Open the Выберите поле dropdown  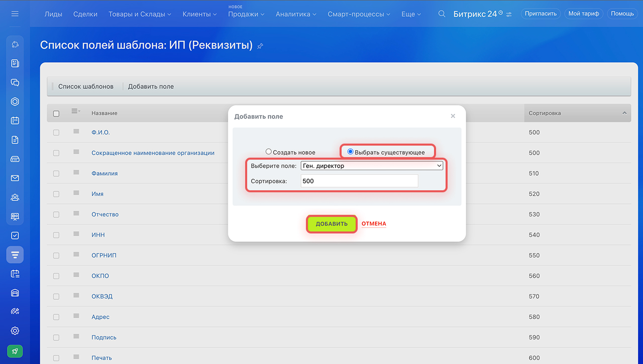372,166
